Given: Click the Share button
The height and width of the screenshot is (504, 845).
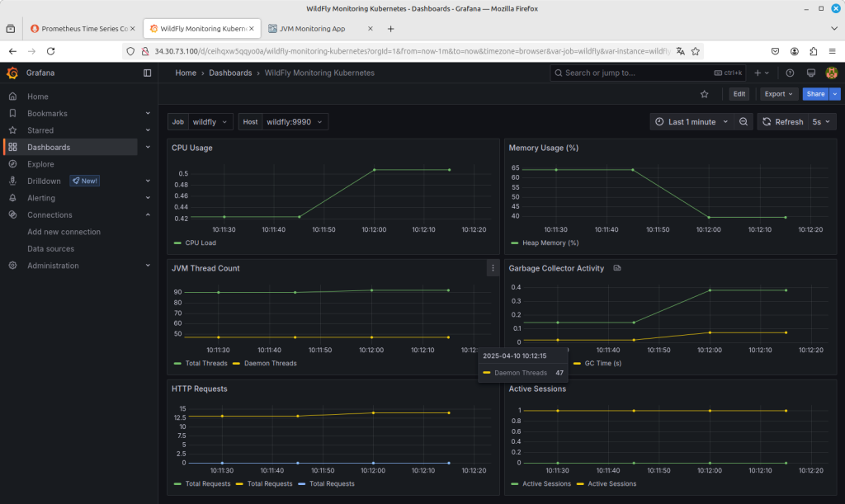Looking at the screenshot, I should (x=815, y=94).
